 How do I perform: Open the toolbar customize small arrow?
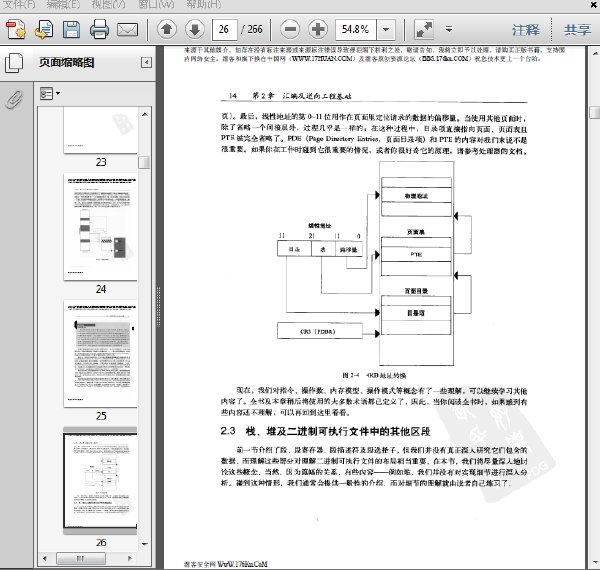pyautogui.click(x=449, y=29)
